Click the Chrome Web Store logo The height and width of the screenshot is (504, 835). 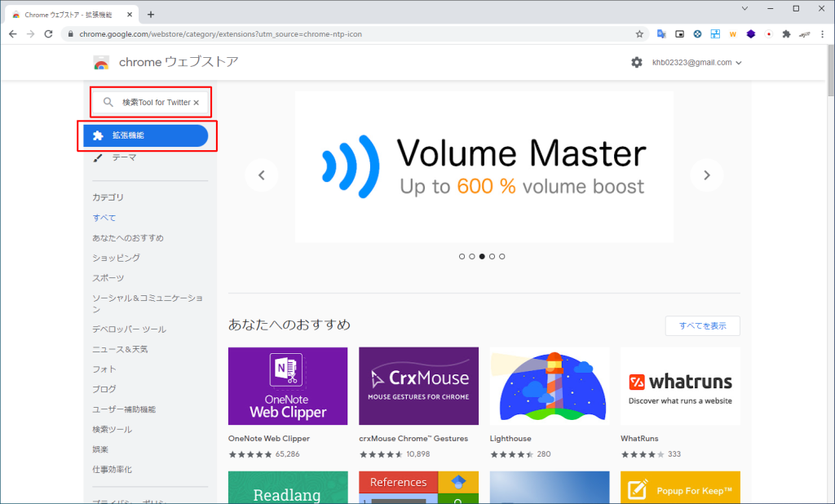pos(100,63)
